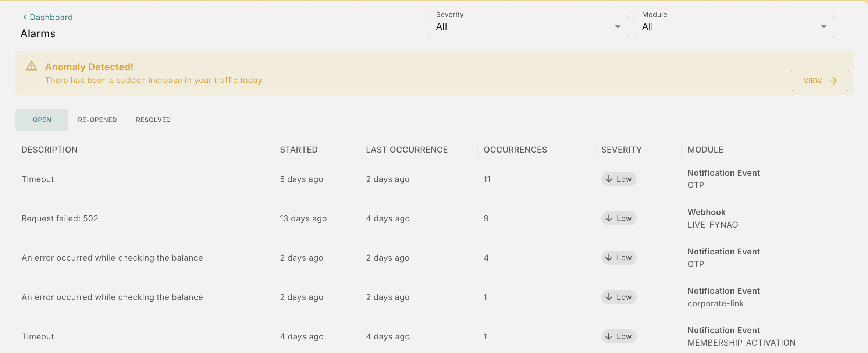Click Low severity badge on corporate-link row

click(x=619, y=297)
